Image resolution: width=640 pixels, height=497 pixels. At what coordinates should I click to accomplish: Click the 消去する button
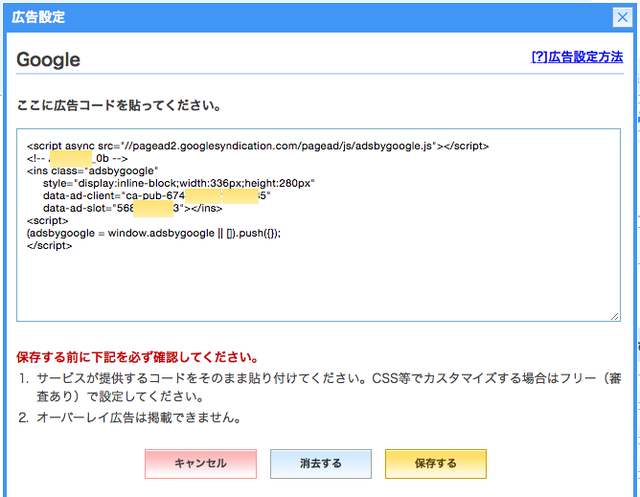(x=321, y=464)
